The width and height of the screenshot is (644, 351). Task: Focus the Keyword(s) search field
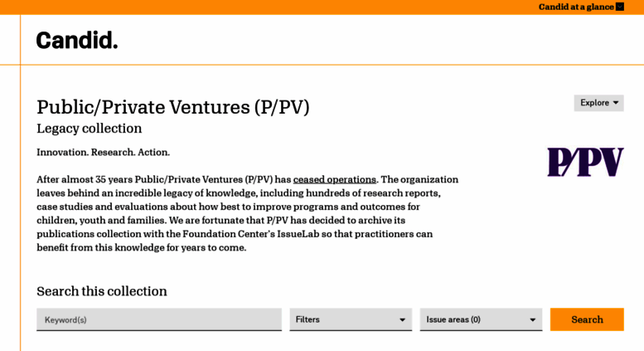(159, 319)
